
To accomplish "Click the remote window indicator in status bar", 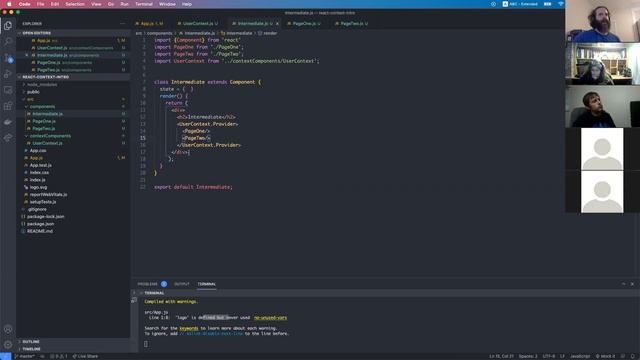I will click(x=5, y=356).
